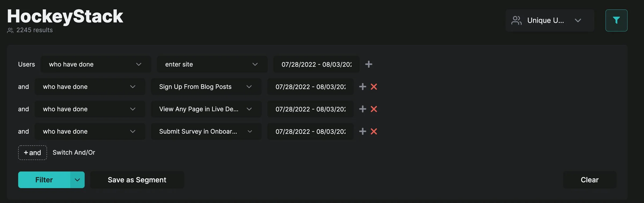The width and height of the screenshot is (644, 203).
Task: Add a new condition with '+ and'
Action: 32,153
